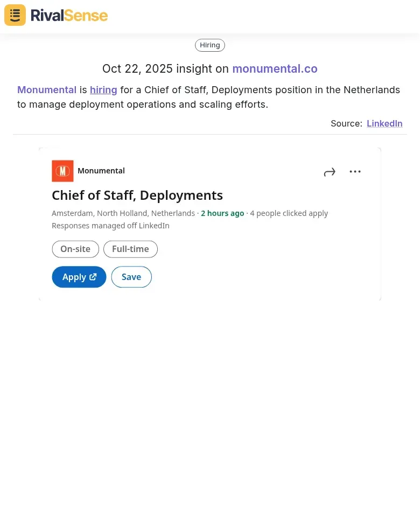Select the On-site pill

(x=75, y=249)
